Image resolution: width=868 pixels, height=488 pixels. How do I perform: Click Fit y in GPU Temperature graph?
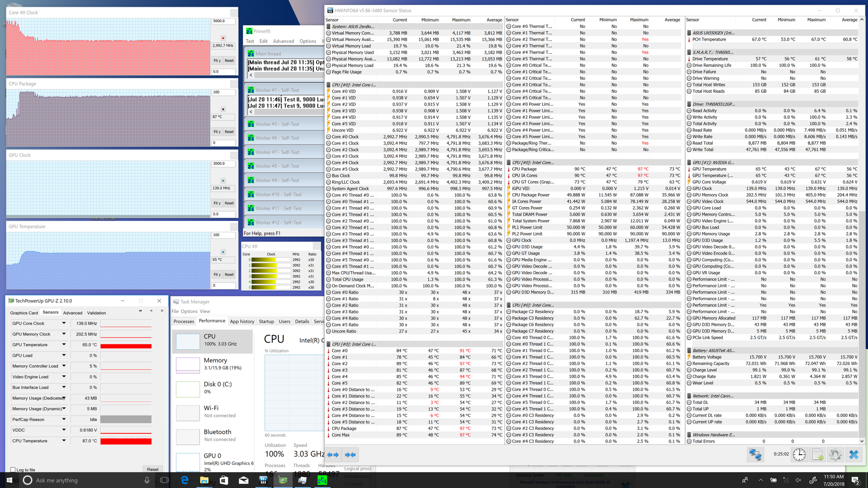click(x=217, y=275)
